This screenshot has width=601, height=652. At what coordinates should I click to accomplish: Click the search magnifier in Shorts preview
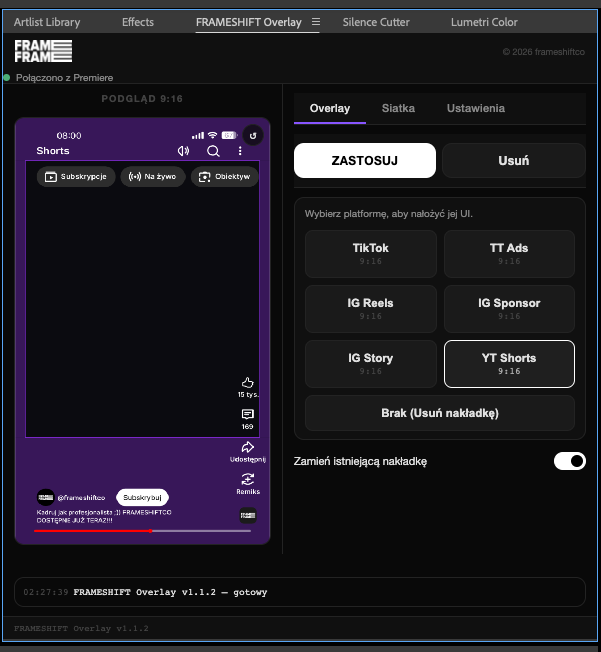[x=213, y=151]
